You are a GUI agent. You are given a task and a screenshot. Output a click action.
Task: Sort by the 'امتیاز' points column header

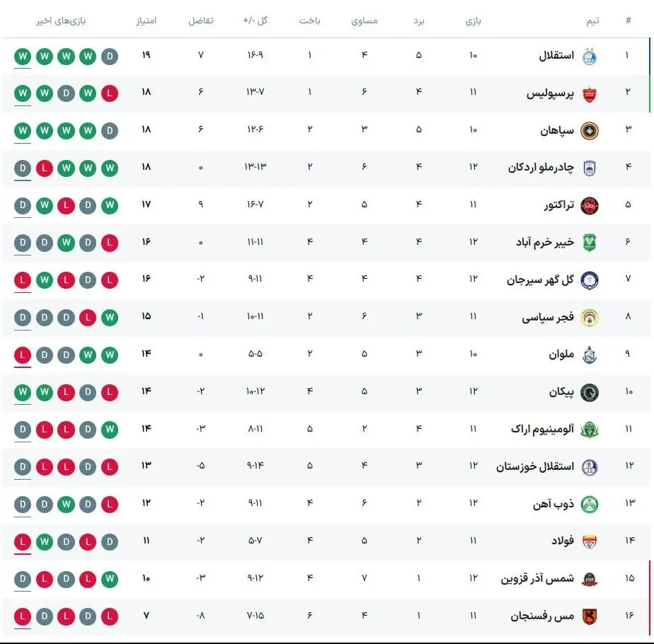(x=146, y=21)
